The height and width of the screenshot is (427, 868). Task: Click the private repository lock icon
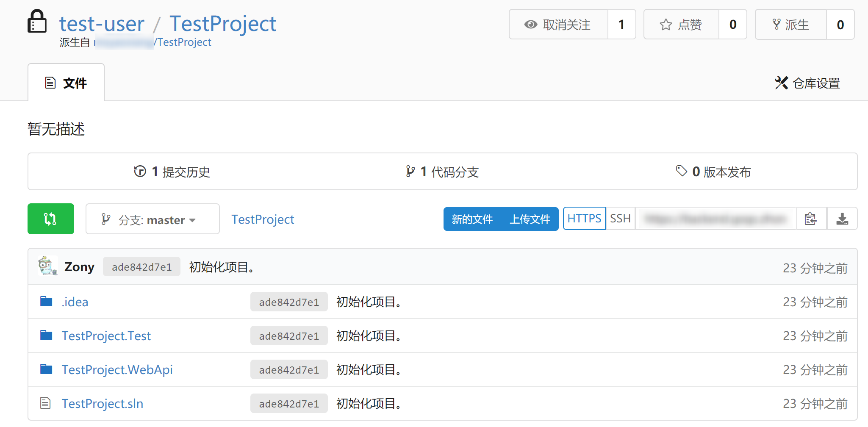37,21
